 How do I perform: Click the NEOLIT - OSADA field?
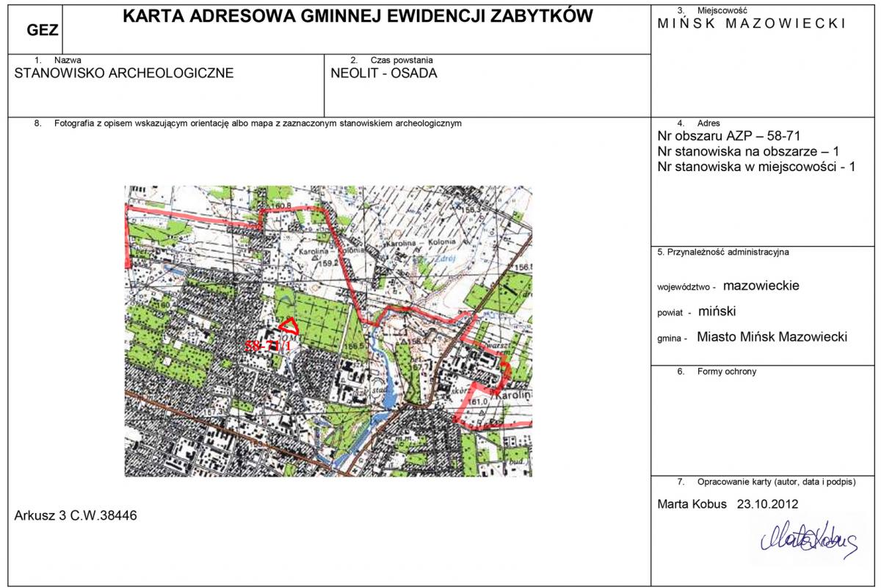pos(384,73)
